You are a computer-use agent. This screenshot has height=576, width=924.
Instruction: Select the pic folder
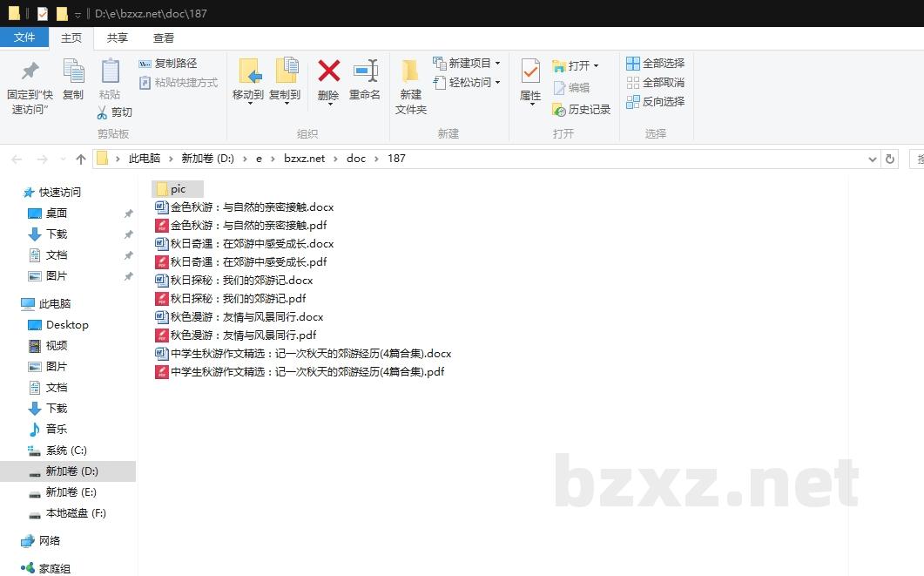[x=178, y=189]
